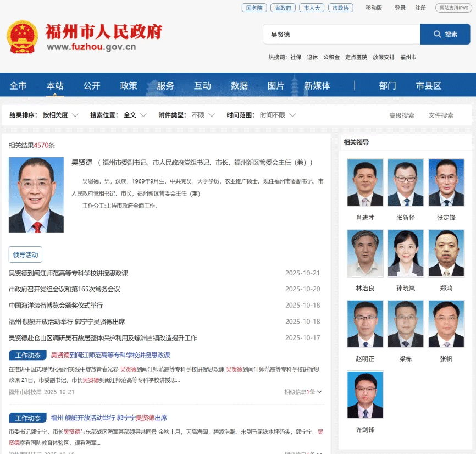Image resolution: width=476 pixels, height=454 pixels.
Task: Open the news link 市政府召开党组会议和第165次常务会议
Action: (64, 289)
